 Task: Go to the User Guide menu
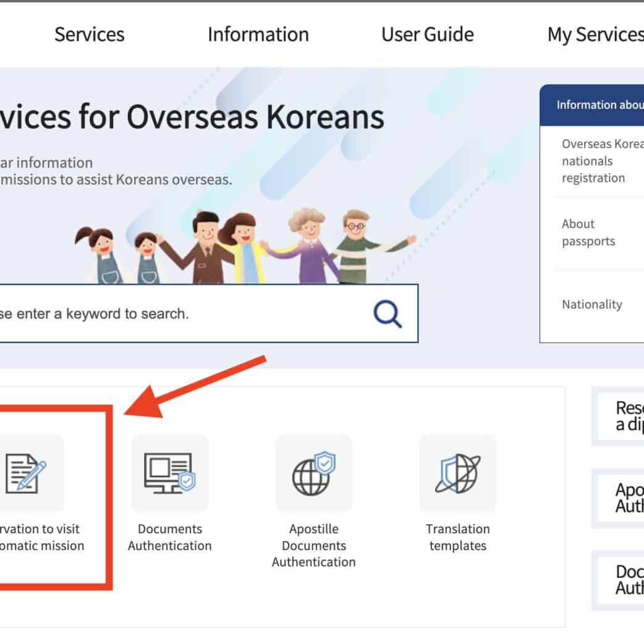pyautogui.click(x=428, y=35)
